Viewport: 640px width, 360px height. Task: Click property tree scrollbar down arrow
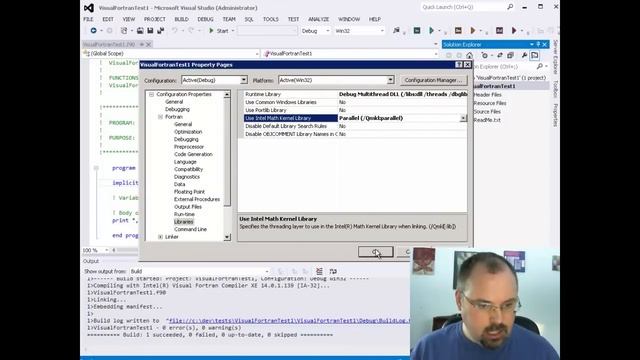(x=227, y=237)
